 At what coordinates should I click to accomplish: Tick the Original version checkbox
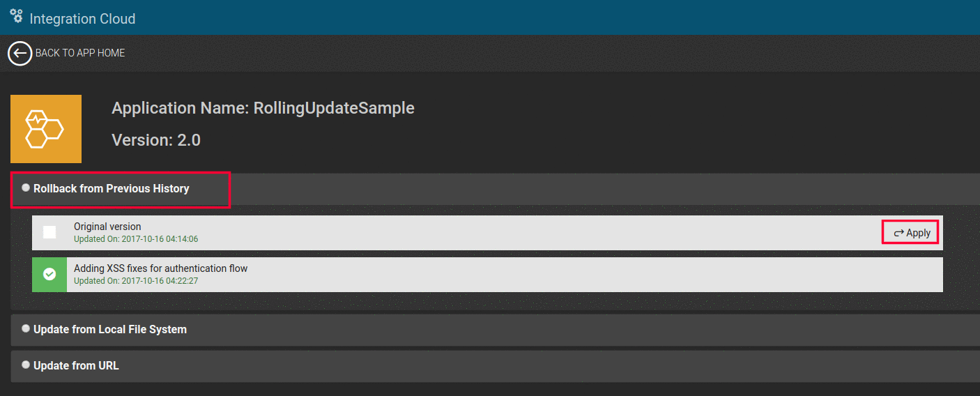(x=49, y=232)
